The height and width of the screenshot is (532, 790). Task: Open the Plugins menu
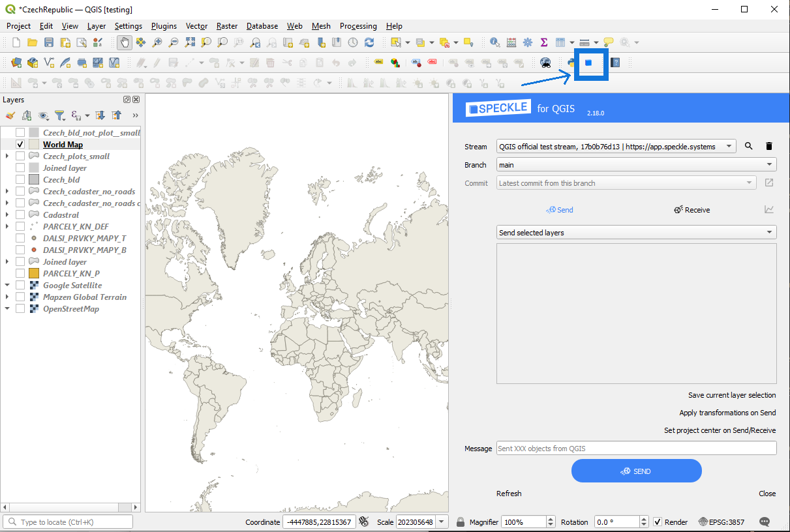click(x=164, y=26)
